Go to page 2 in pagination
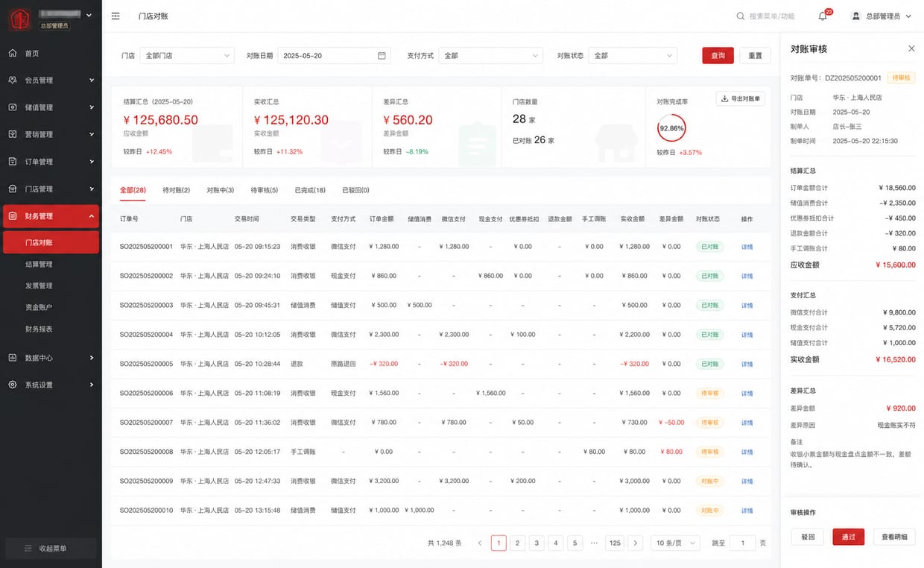This screenshot has height=568, width=924. (517, 543)
